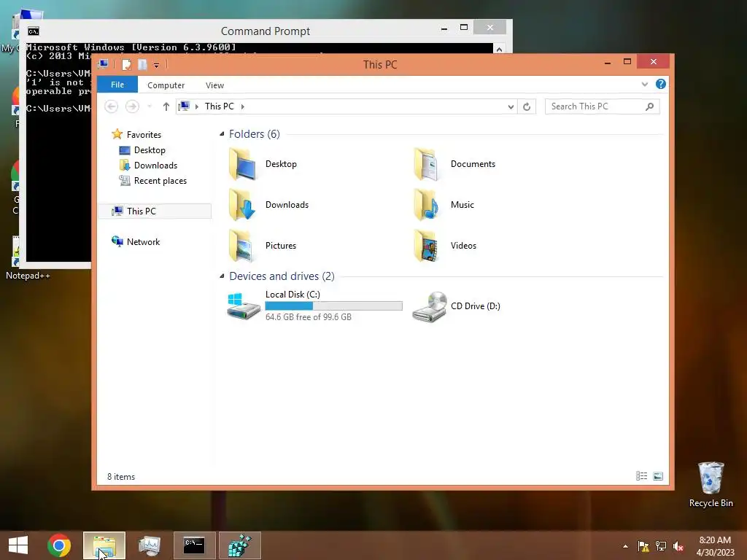The height and width of the screenshot is (560, 747).
Task: Open the File menu tab
Action: tap(117, 85)
